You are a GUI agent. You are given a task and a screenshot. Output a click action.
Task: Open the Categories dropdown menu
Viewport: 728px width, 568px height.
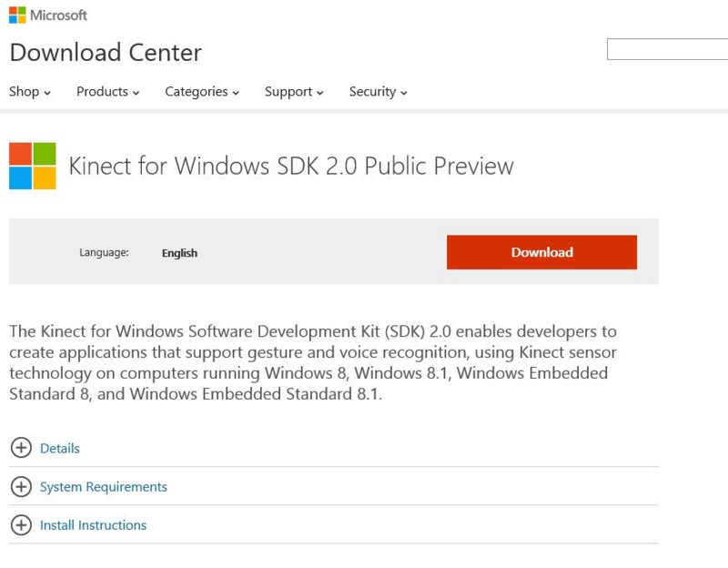pos(196,92)
